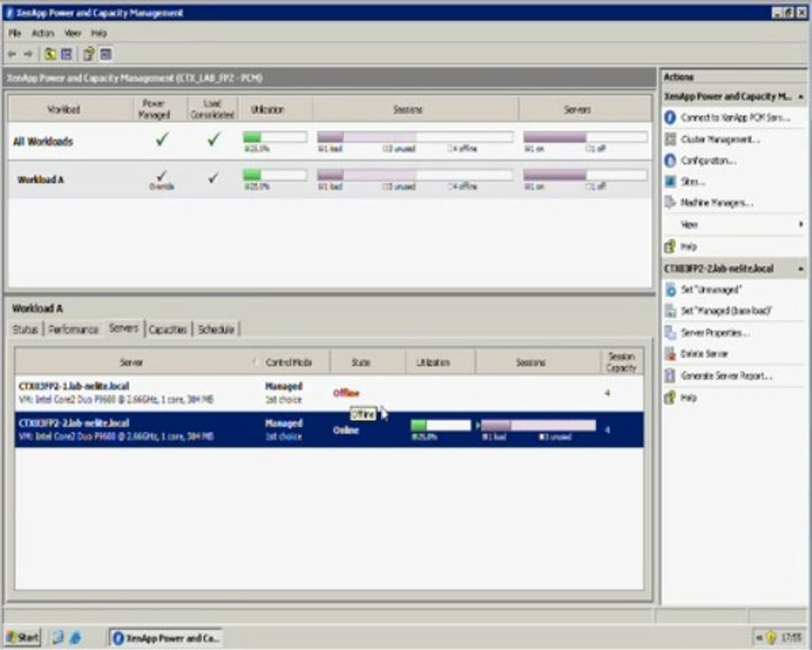This screenshot has height=650, width=812.
Task: Click the Sites icon in Actions pane
Action: (x=670, y=181)
